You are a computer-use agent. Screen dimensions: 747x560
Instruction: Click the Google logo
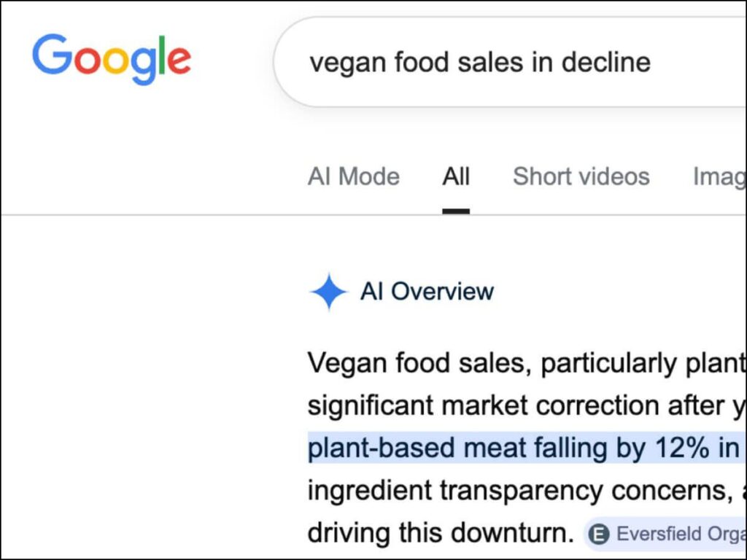pos(111,60)
